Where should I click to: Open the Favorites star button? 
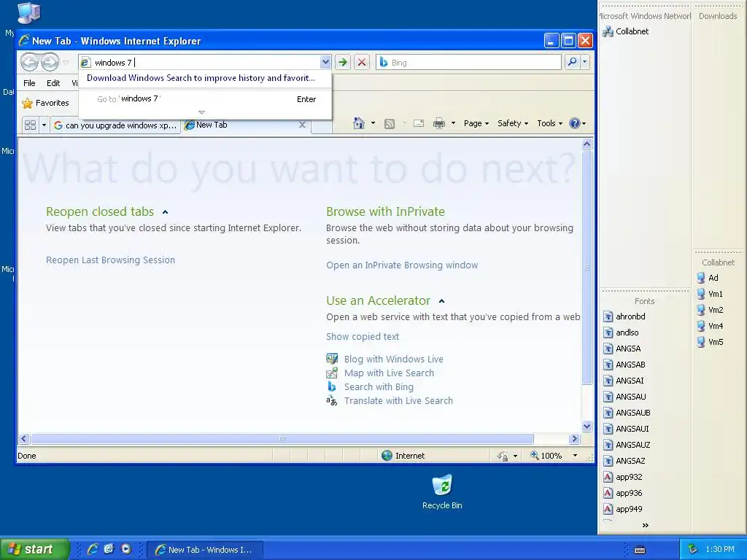coord(46,103)
